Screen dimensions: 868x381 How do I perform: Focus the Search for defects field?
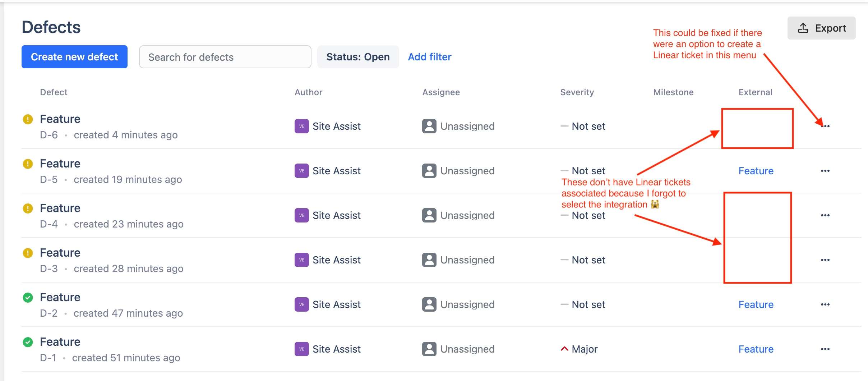(225, 57)
